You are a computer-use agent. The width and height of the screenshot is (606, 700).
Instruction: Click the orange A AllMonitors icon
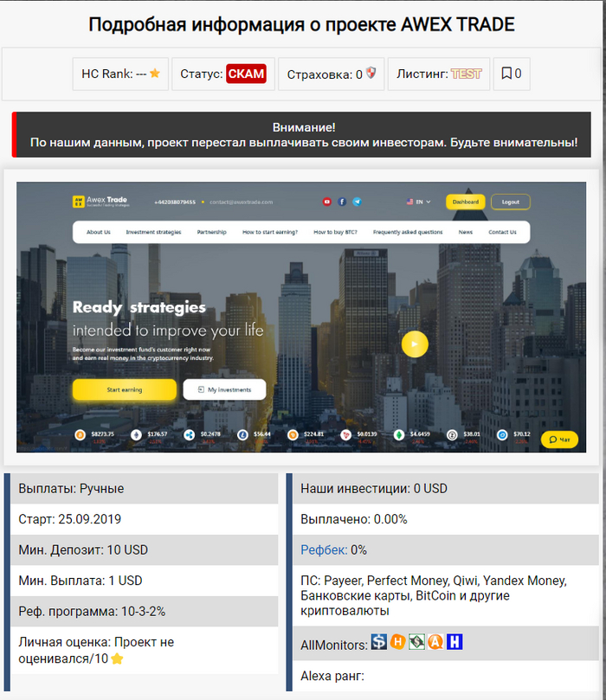(435, 642)
